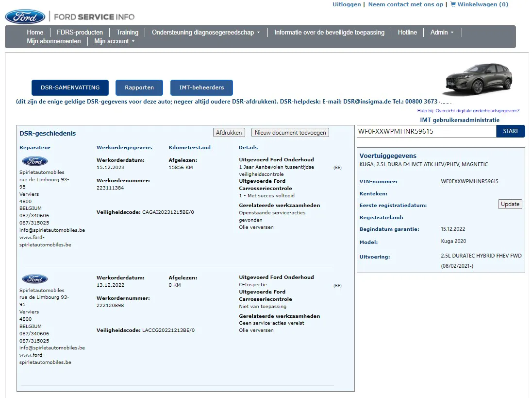This screenshot has height=398, width=532.
Task: Open Informatie over de beveiligde toepassing
Action: coord(330,32)
